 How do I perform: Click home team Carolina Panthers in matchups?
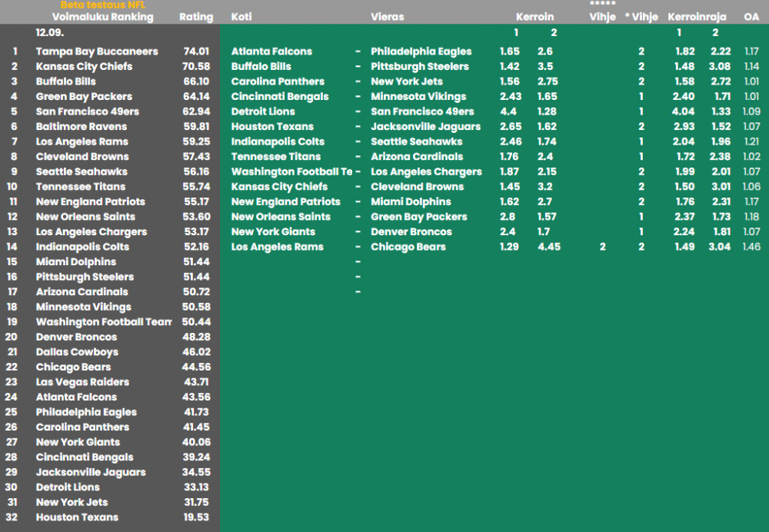pos(278,81)
